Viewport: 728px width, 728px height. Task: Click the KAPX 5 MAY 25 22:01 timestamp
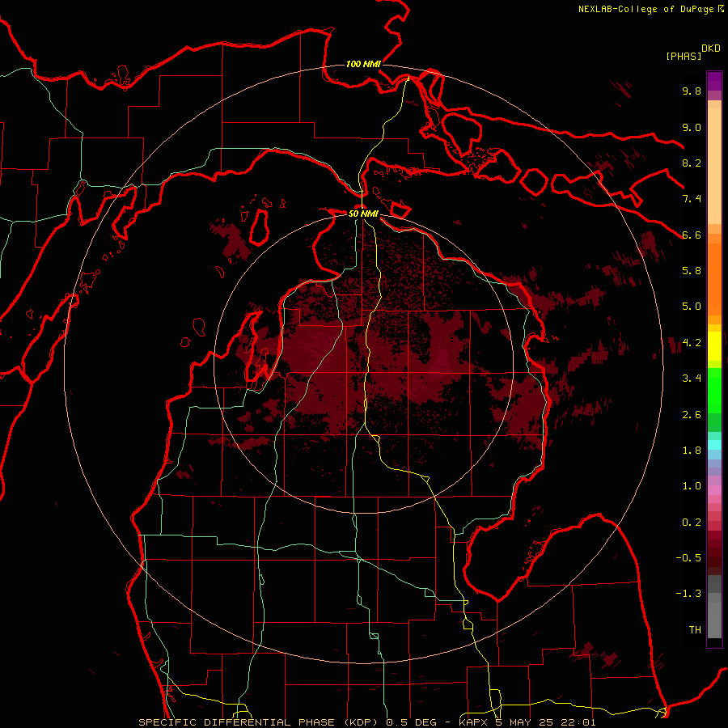point(528,722)
